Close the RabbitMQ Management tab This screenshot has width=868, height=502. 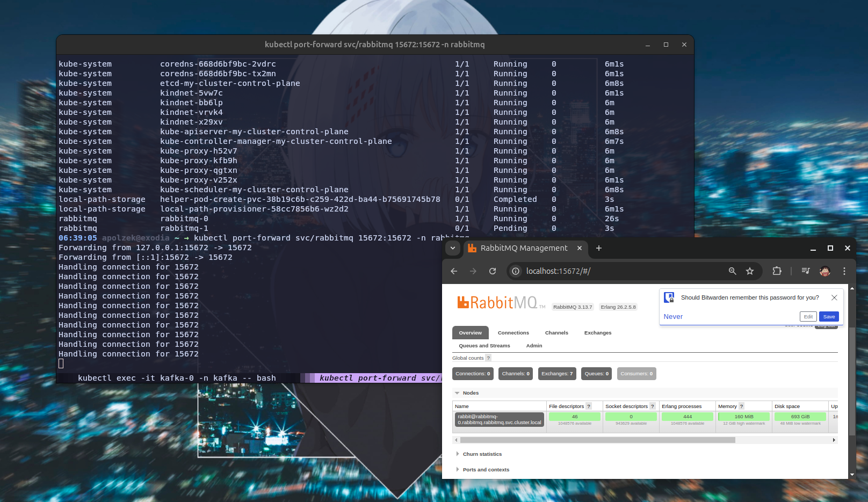pos(580,248)
